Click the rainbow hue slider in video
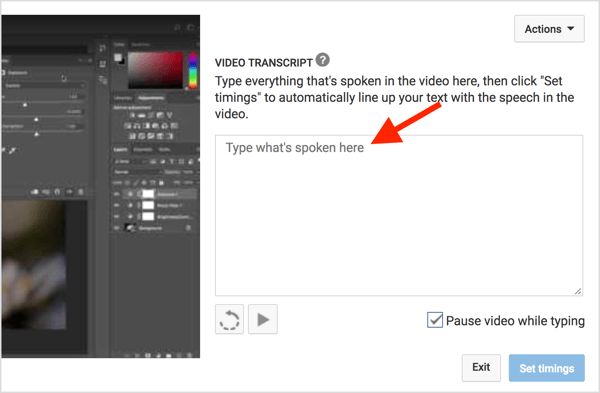The width and height of the screenshot is (600, 393). pyautogui.click(x=193, y=70)
